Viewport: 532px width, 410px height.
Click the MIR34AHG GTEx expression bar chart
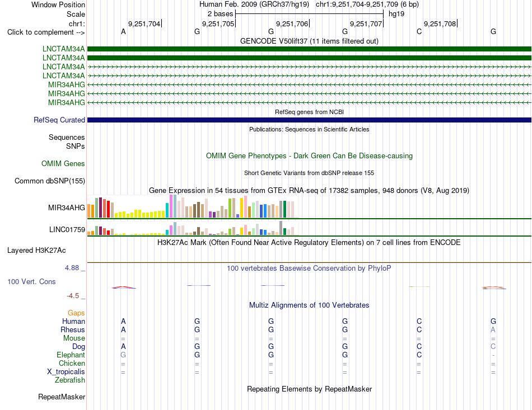(193, 206)
